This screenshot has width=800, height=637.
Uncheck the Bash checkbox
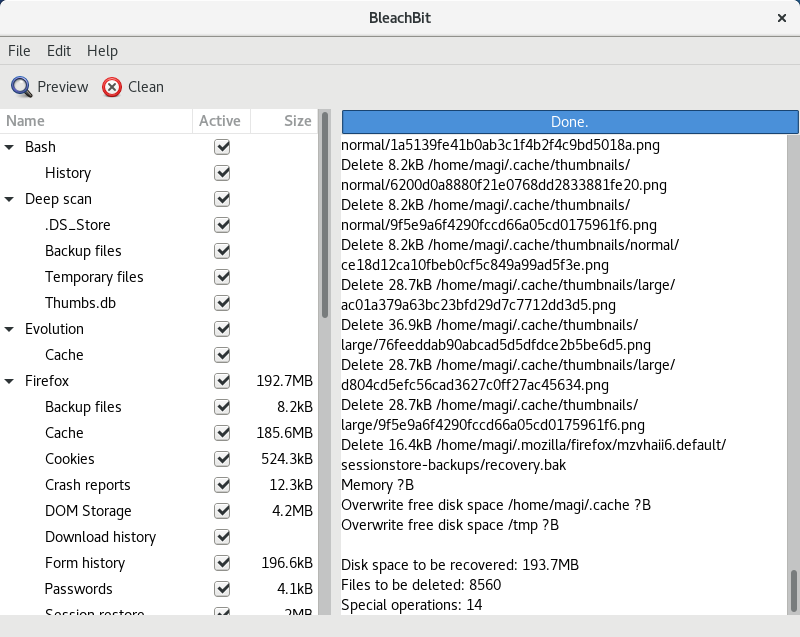click(x=222, y=147)
